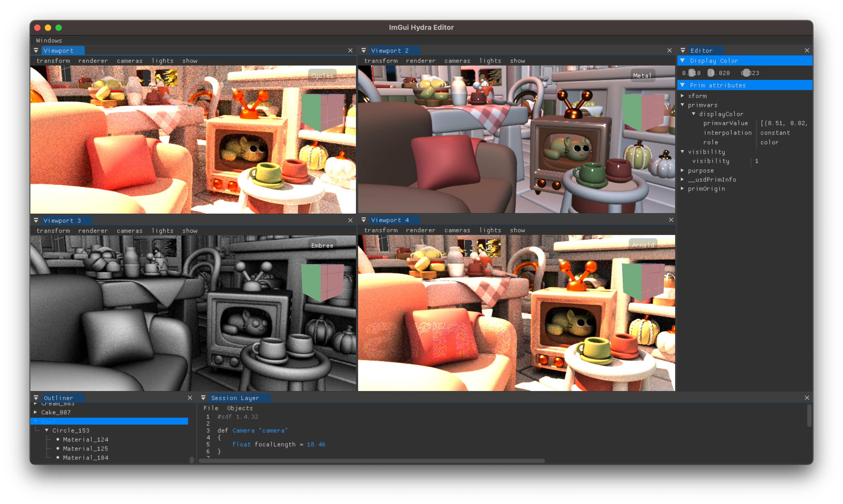Open the Windows menu
843x504 pixels.
pos(49,40)
